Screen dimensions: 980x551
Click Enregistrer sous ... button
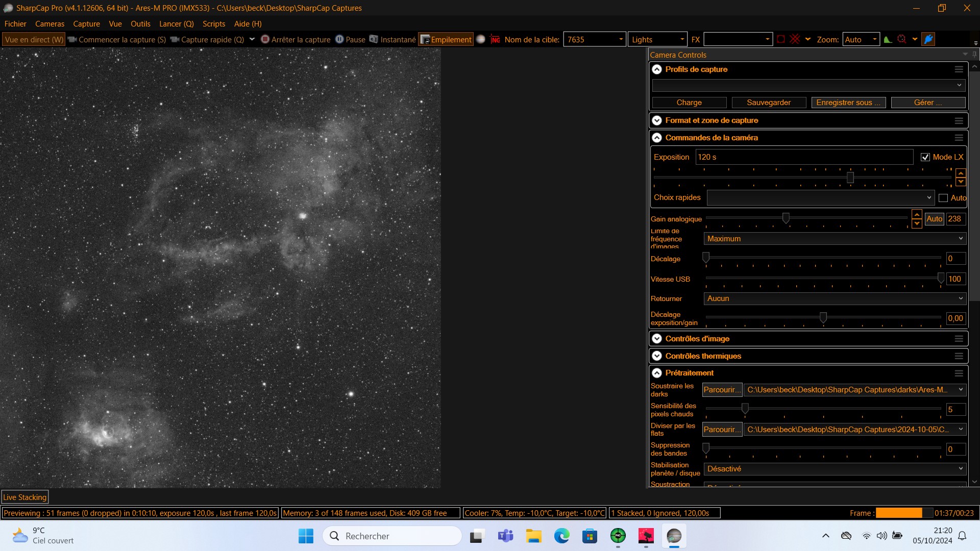(848, 103)
